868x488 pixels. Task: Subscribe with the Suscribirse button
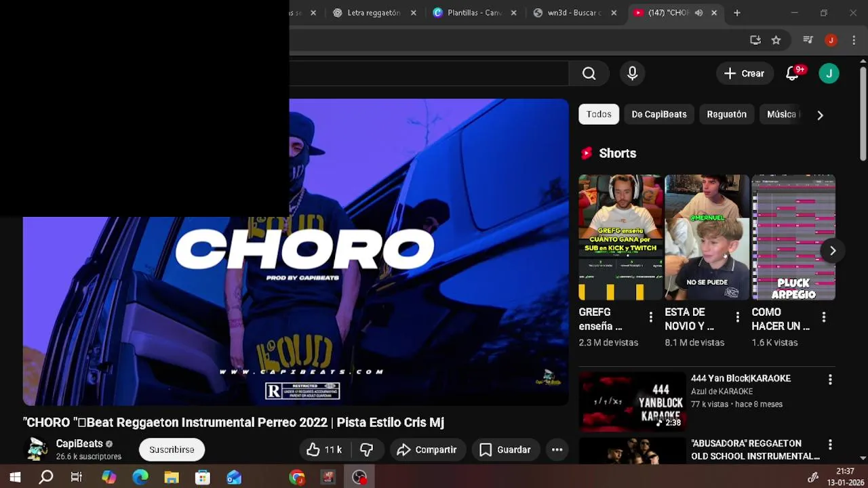172,449
